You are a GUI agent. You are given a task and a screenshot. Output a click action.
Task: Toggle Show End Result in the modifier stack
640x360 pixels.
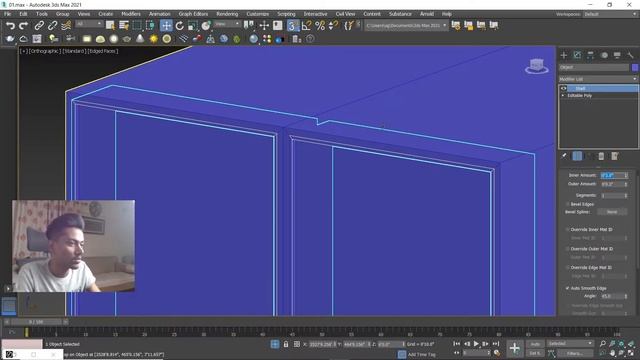(x=577, y=156)
